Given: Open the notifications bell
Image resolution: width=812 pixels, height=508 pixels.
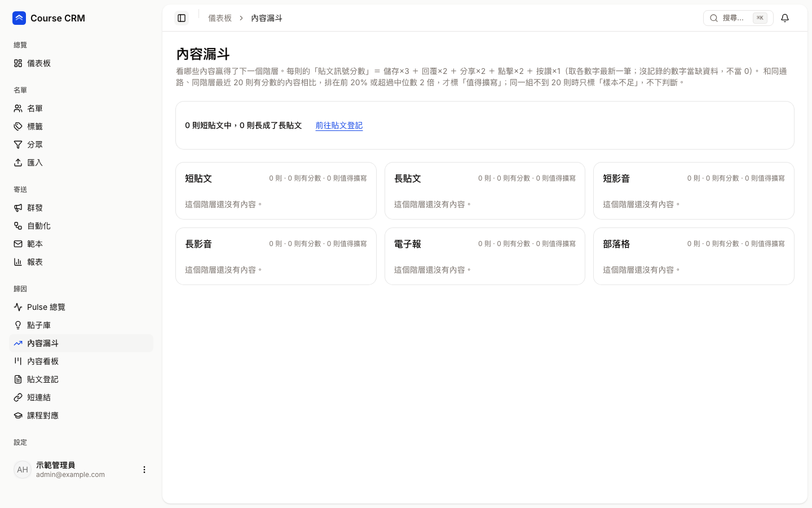Looking at the screenshot, I should pyautogui.click(x=785, y=18).
